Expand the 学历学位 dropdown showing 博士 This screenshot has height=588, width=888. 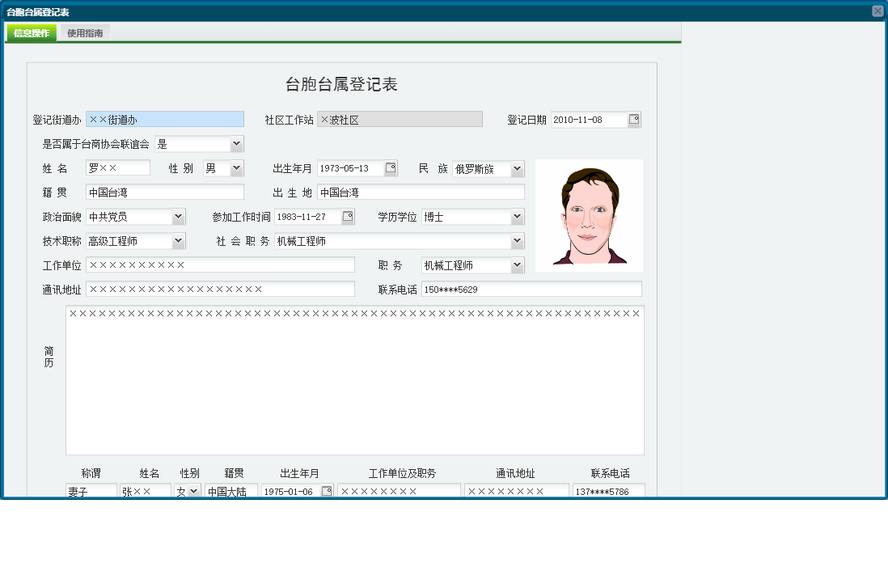coord(517,217)
